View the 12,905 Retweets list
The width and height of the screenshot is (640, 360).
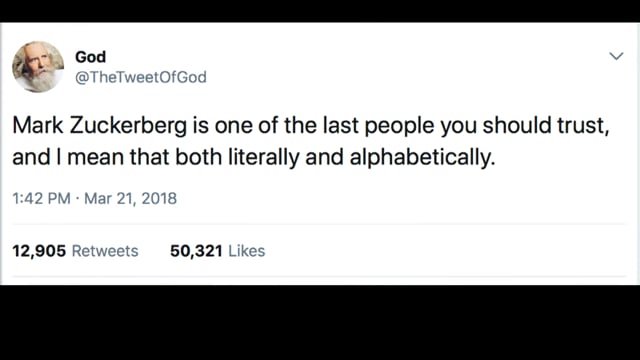(75, 251)
